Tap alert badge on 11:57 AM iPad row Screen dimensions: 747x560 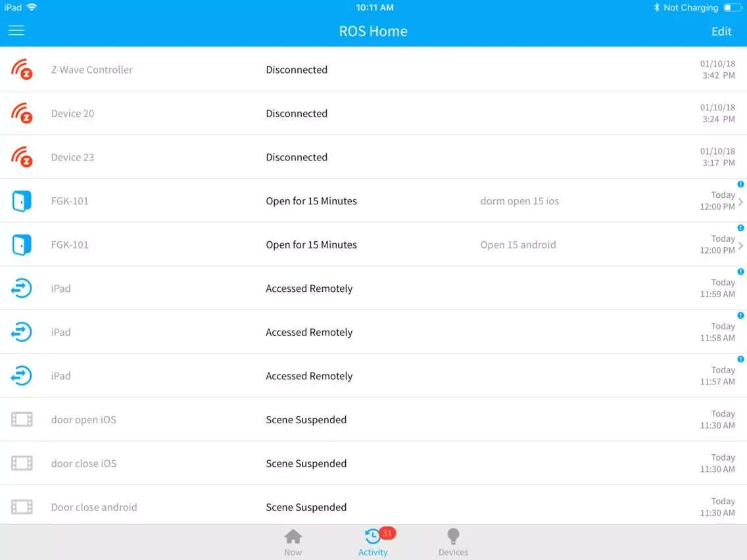point(740,360)
